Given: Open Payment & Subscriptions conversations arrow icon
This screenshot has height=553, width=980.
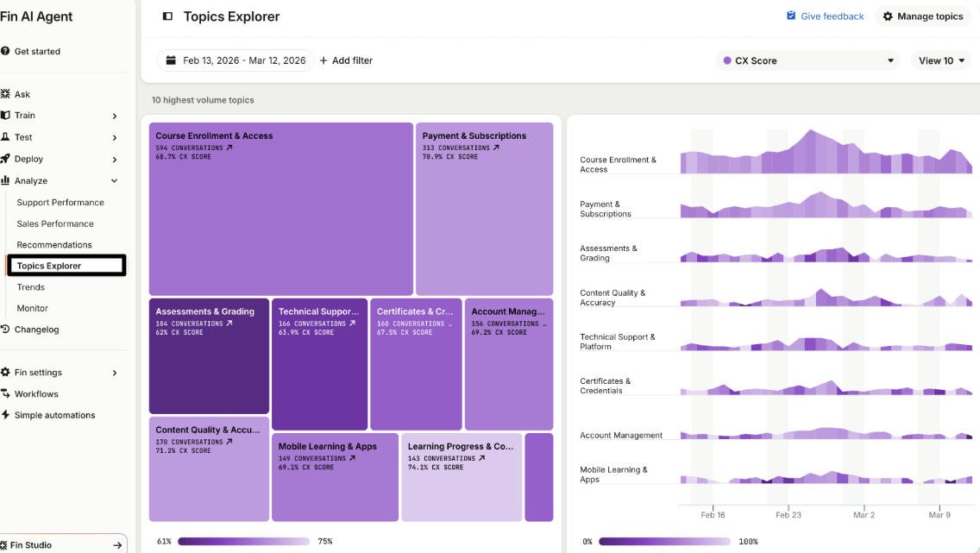Looking at the screenshot, I should point(496,148).
